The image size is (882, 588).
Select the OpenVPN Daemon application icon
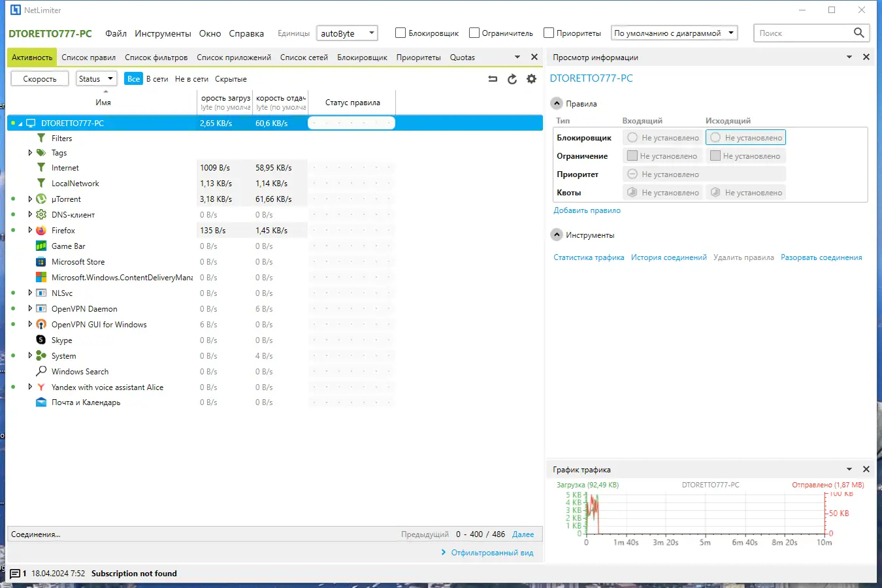[42, 308]
